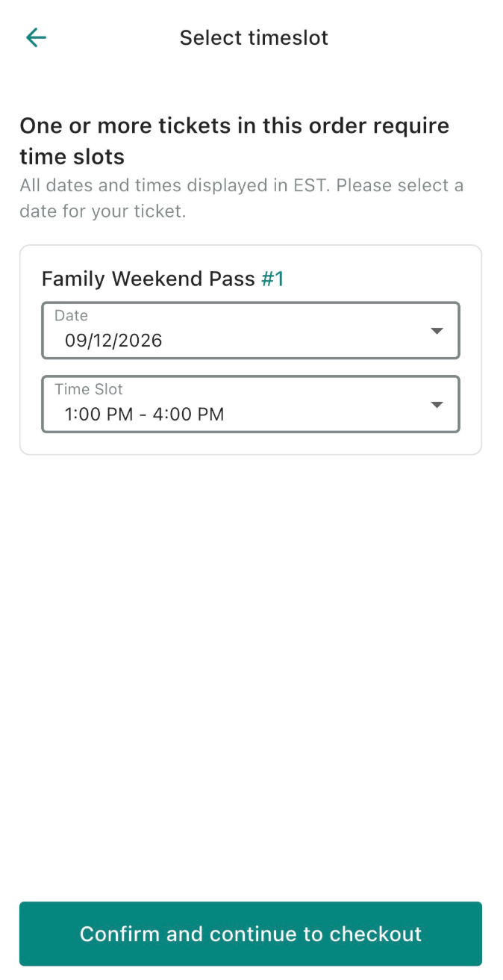
Task: Open the 1:00 PM - 4:00 PM selector
Action: tap(250, 405)
